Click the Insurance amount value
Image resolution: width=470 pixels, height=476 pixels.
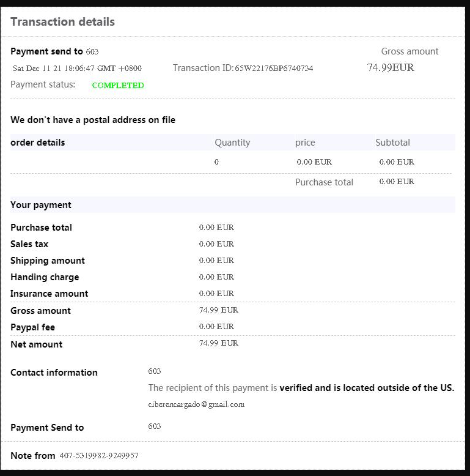click(x=216, y=294)
